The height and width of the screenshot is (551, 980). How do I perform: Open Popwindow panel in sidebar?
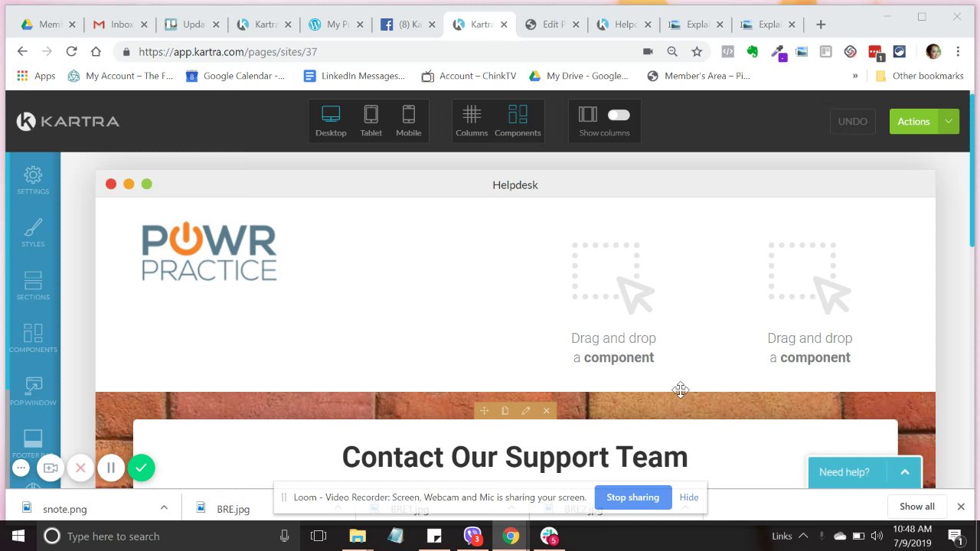[x=33, y=392]
